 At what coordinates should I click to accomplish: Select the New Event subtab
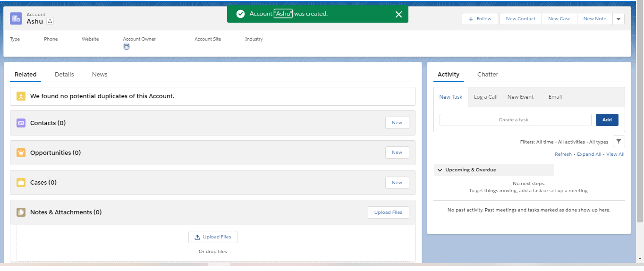coord(520,97)
